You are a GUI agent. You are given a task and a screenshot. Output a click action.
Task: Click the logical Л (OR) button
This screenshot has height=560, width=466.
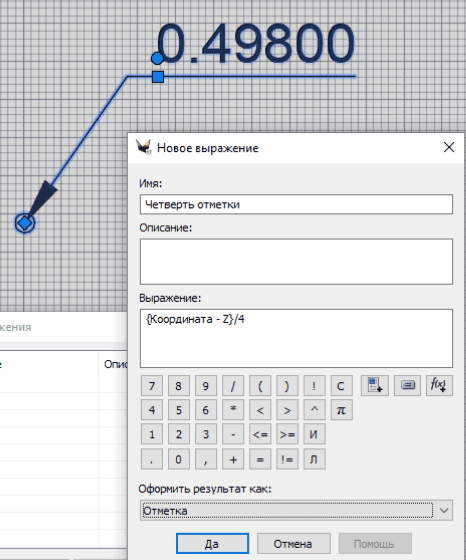[x=314, y=459]
